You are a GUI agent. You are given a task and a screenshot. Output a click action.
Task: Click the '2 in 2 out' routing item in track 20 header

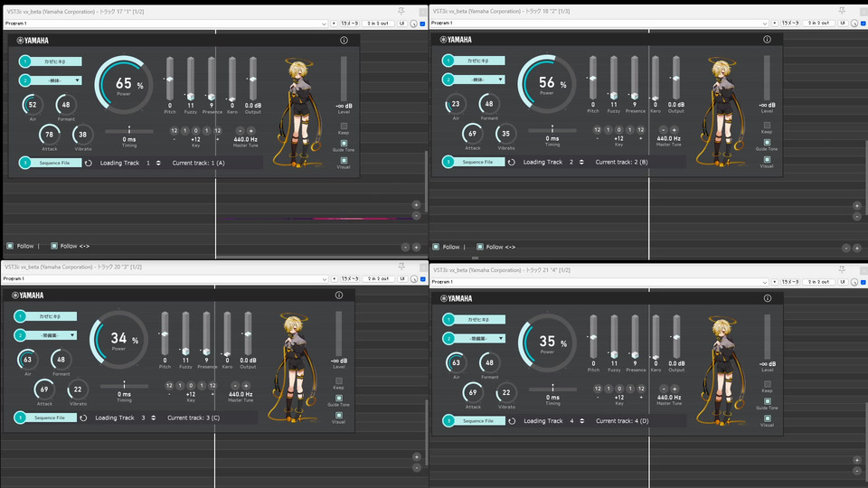(378, 279)
